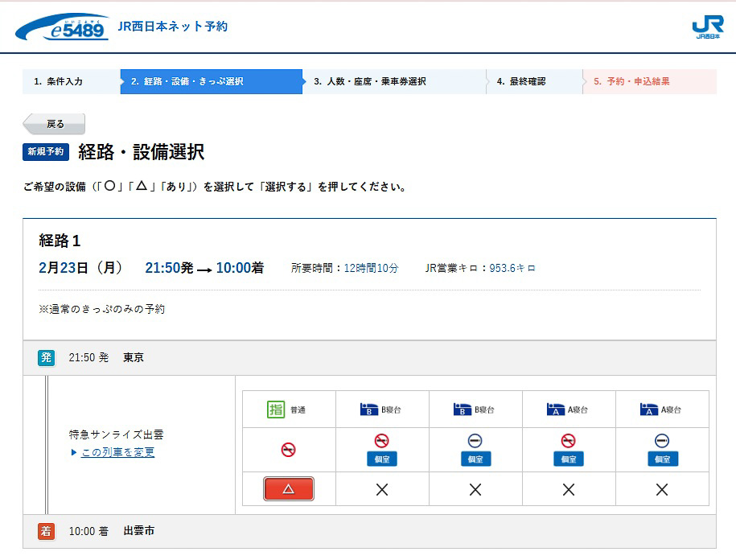Click the 個室 badge under the A寝台 column
This screenshot has height=560, width=736.
point(569,460)
